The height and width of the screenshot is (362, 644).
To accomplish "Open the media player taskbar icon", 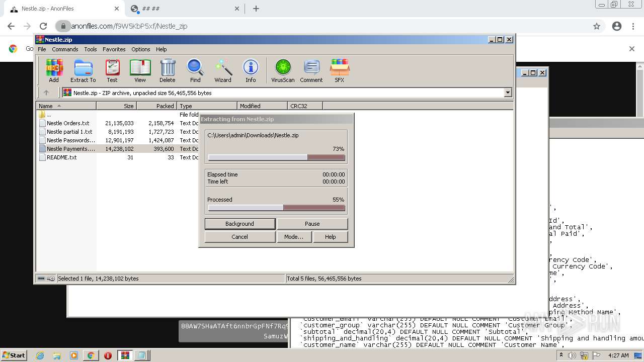I will click(74, 355).
